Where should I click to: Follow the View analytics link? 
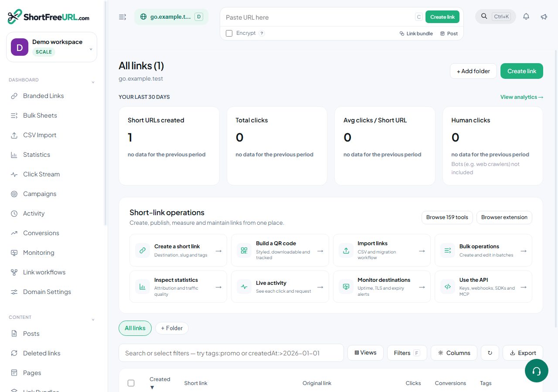(x=522, y=97)
